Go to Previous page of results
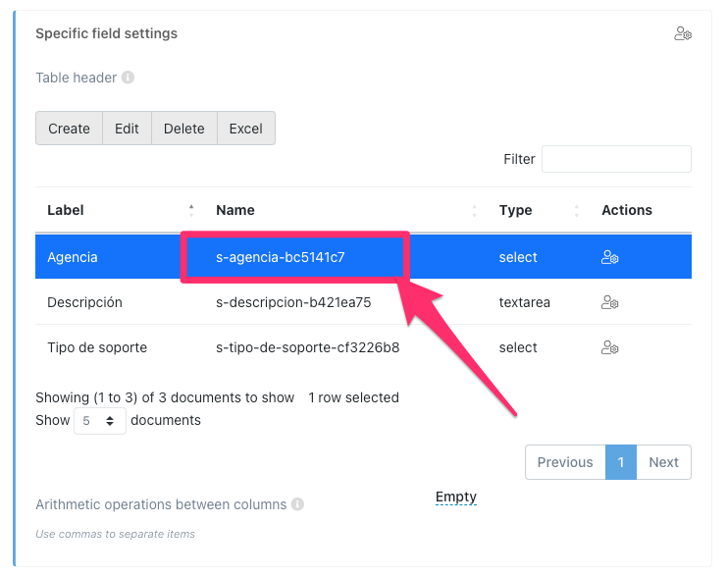The image size is (728, 576). (x=564, y=462)
